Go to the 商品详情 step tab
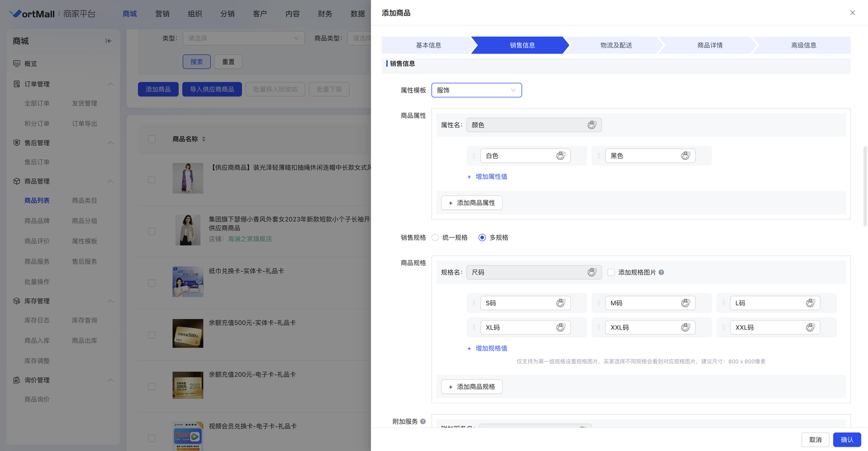Viewport: 868px width, 451px height. click(x=710, y=46)
